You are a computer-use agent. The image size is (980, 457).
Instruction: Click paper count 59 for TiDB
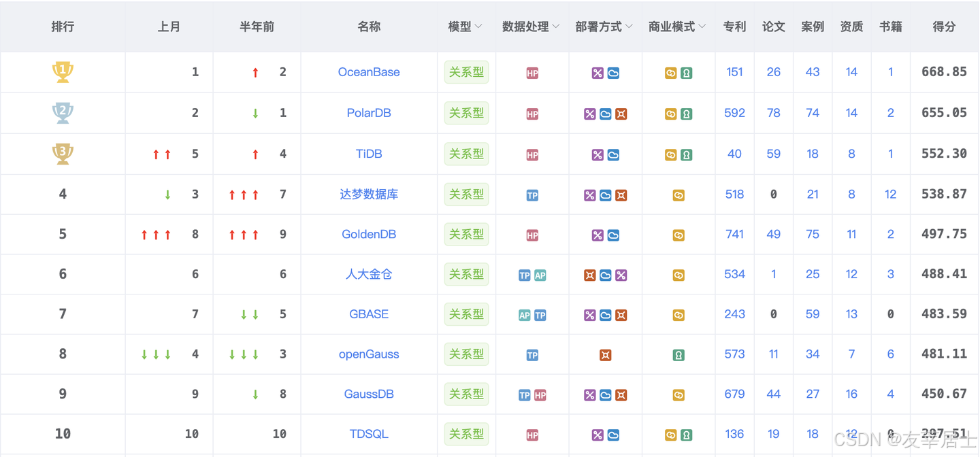(774, 154)
